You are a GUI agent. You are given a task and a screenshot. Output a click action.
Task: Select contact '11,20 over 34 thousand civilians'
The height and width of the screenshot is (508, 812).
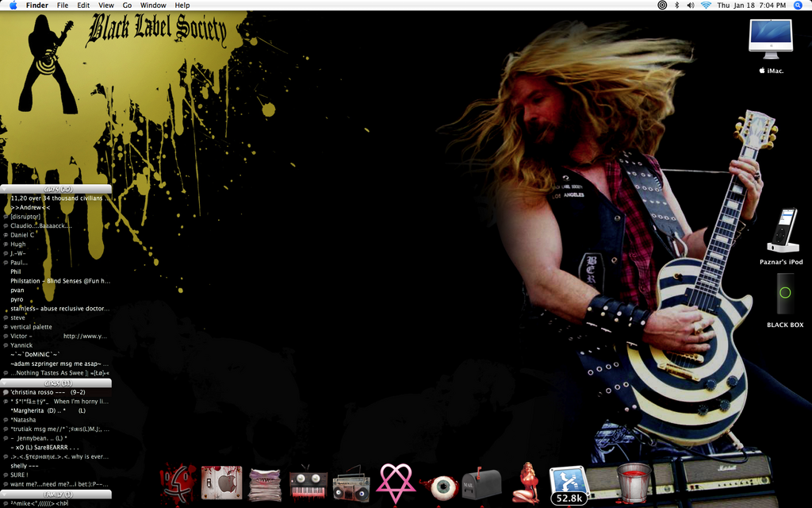(56, 198)
